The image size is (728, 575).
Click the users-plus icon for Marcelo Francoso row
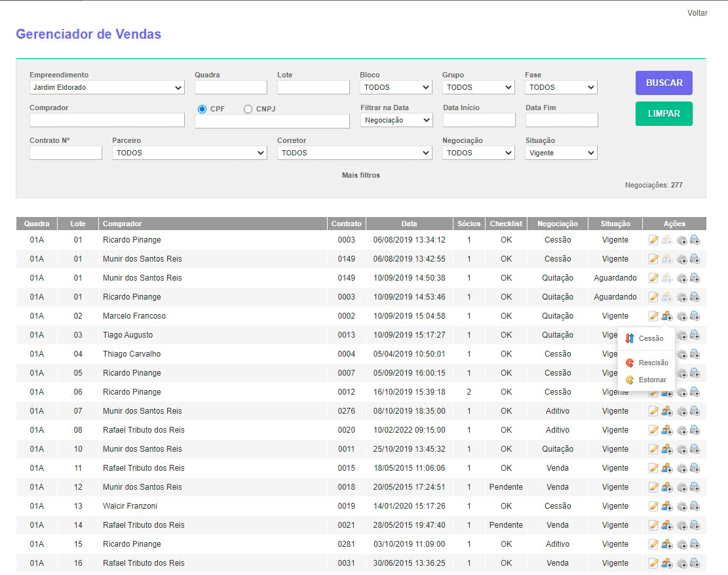667,316
